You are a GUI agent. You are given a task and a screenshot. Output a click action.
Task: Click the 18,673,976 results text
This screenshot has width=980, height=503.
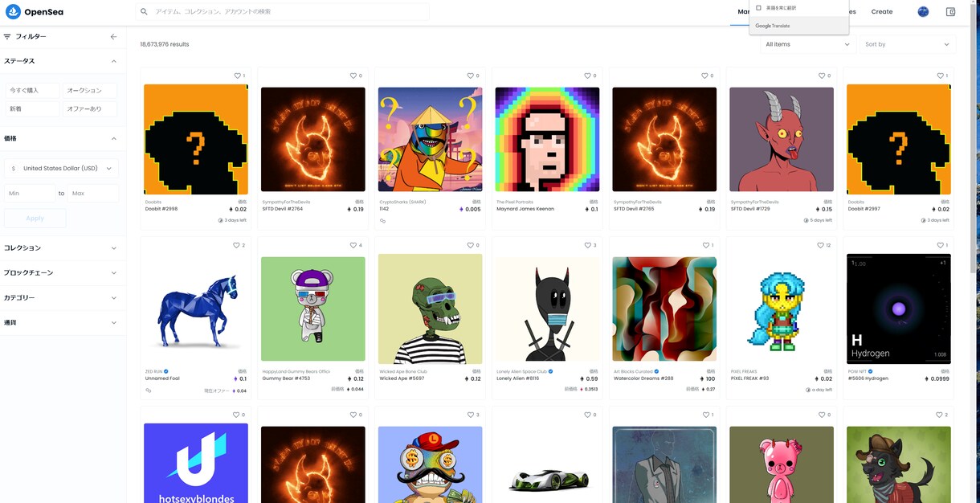click(165, 44)
